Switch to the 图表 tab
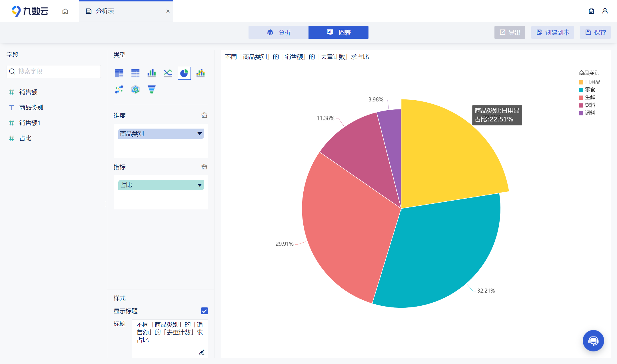Screen dimensions: 617x364 pyautogui.click(x=338, y=33)
